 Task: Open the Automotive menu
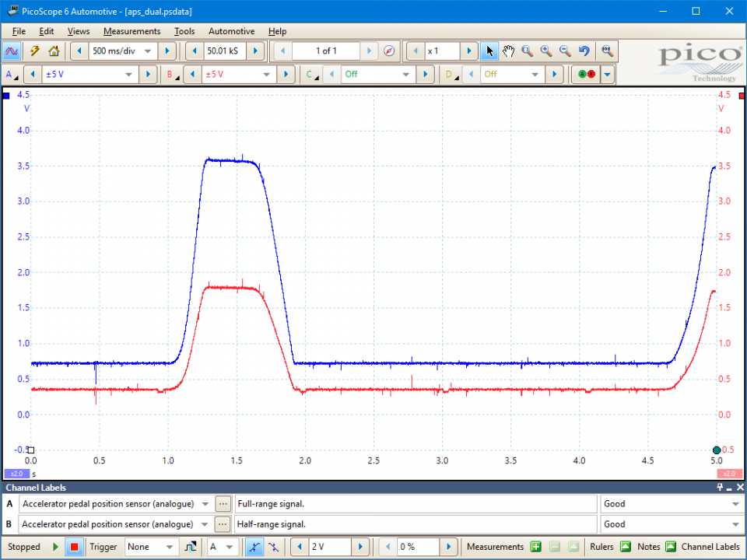231,31
